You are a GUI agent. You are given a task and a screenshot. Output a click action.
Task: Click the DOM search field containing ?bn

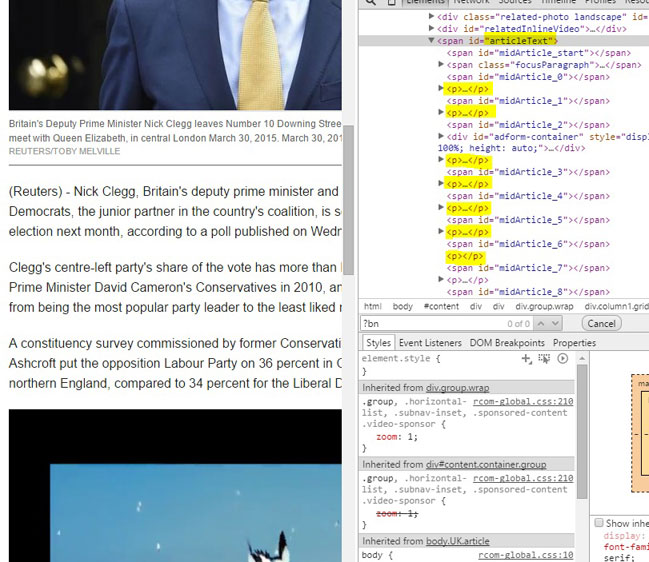[434, 323]
